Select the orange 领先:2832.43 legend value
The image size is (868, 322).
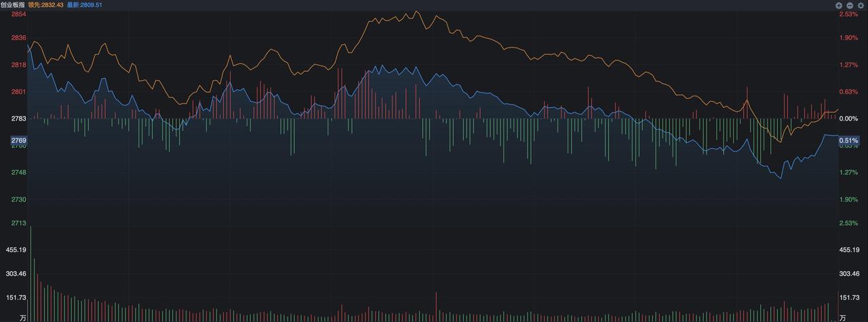(46, 4)
